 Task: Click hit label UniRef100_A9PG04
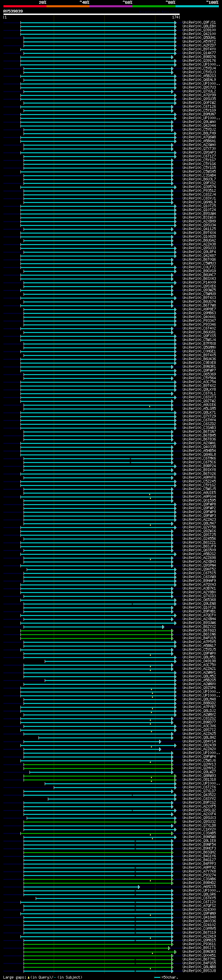pyautogui.click(x=199, y=497)
